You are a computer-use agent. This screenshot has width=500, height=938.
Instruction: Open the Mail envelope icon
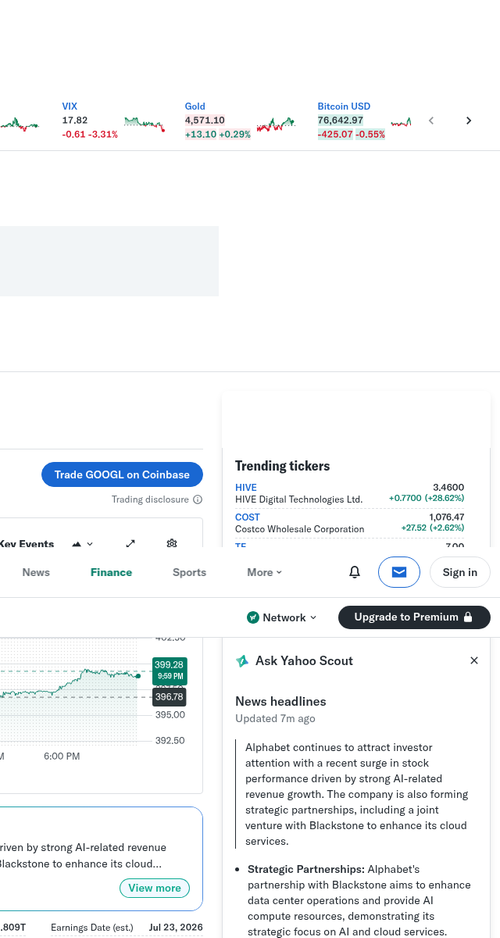[x=399, y=572]
